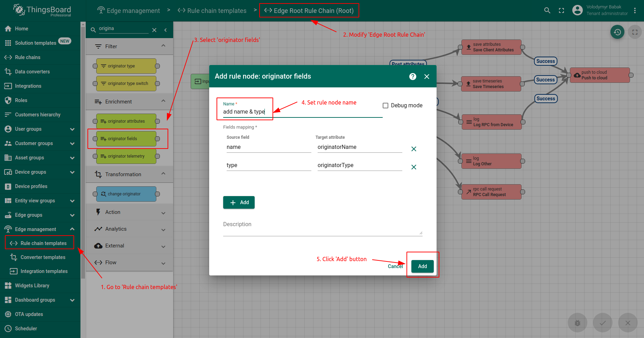The width and height of the screenshot is (644, 338).
Task: Clear the 'origina' node search with X
Action: click(154, 30)
